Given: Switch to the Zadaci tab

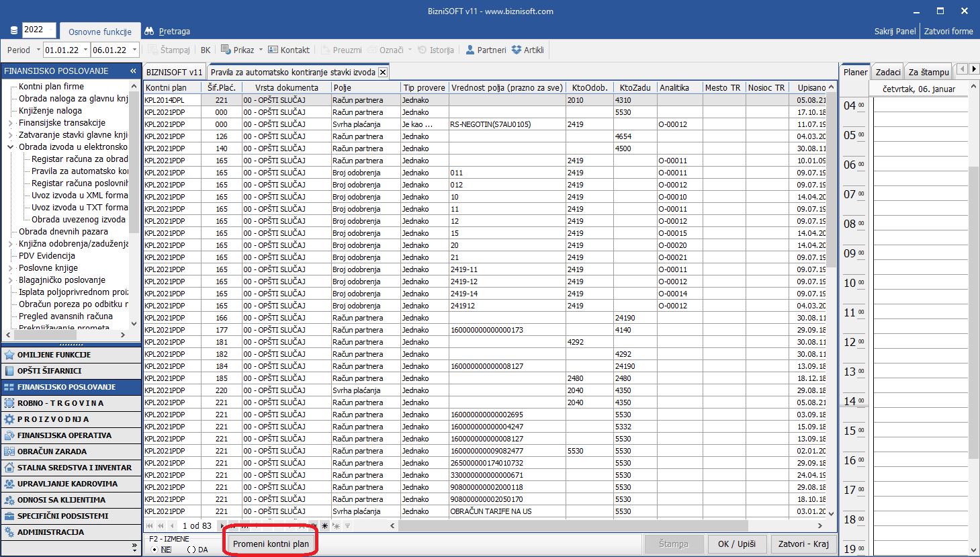Looking at the screenshot, I should (887, 72).
